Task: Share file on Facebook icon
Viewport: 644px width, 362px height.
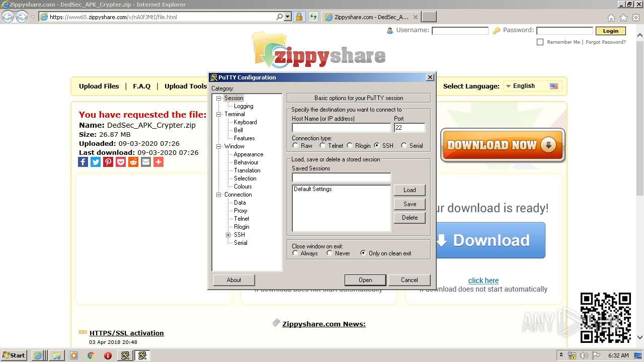Action: click(x=83, y=162)
